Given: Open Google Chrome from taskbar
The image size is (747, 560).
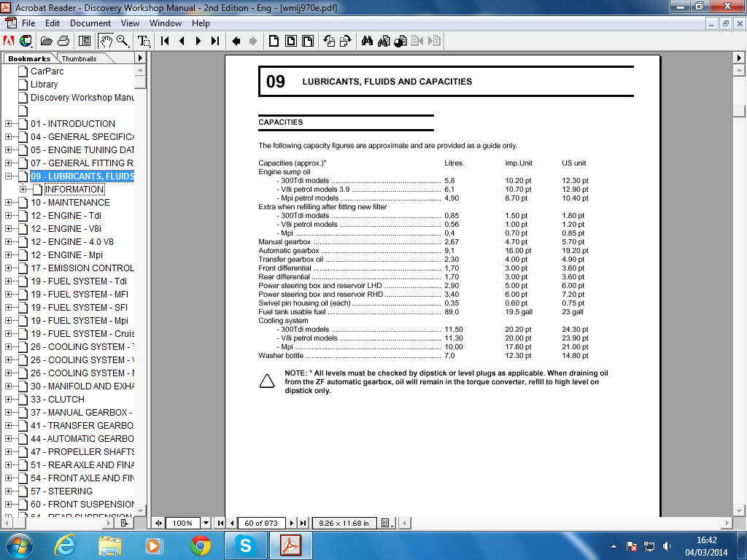Looking at the screenshot, I should click(201, 545).
